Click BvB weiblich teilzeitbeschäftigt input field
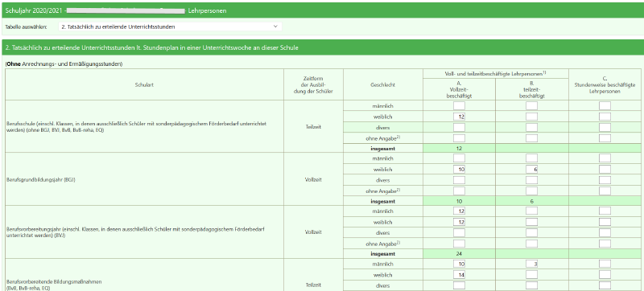Image resolution: width=644 pixels, height=291 pixels. pyautogui.click(x=532, y=275)
